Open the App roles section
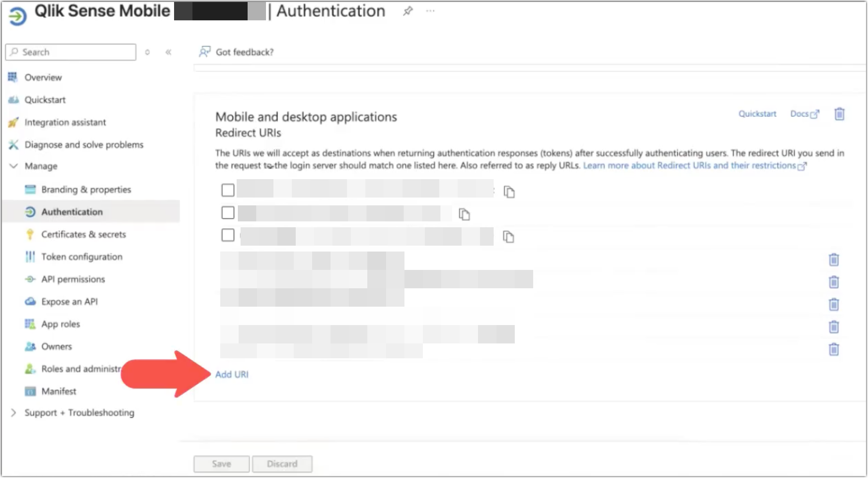 pos(61,323)
